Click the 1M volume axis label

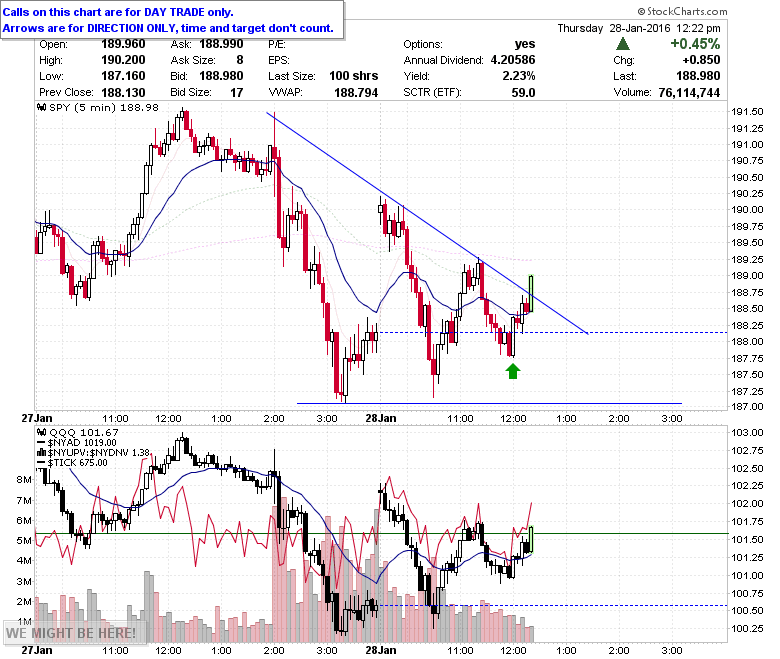[24, 622]
